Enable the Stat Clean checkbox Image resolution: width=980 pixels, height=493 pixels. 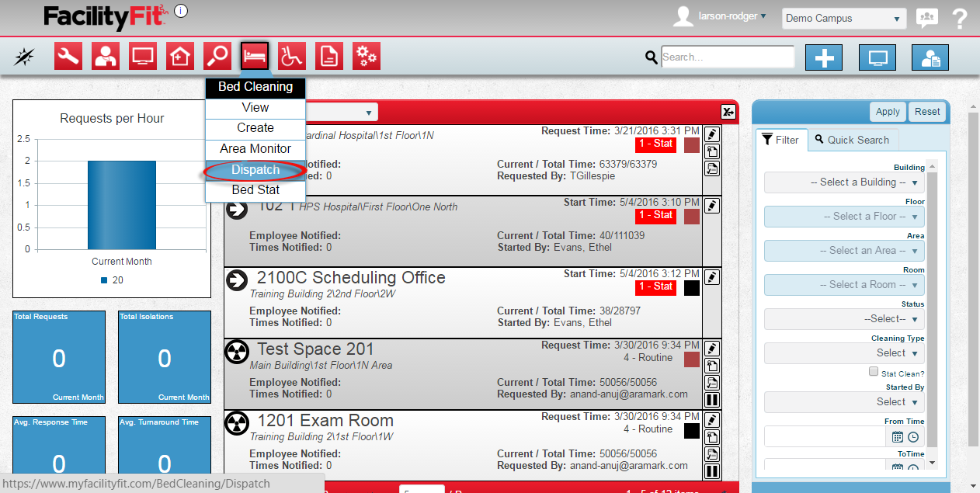pyautogui.click(x=874, y=373)
